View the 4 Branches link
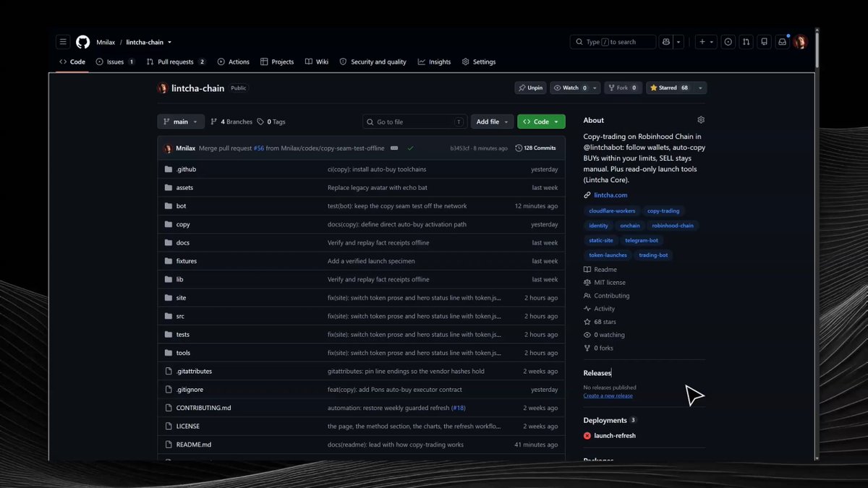868x488 pixels. [231, 121]
